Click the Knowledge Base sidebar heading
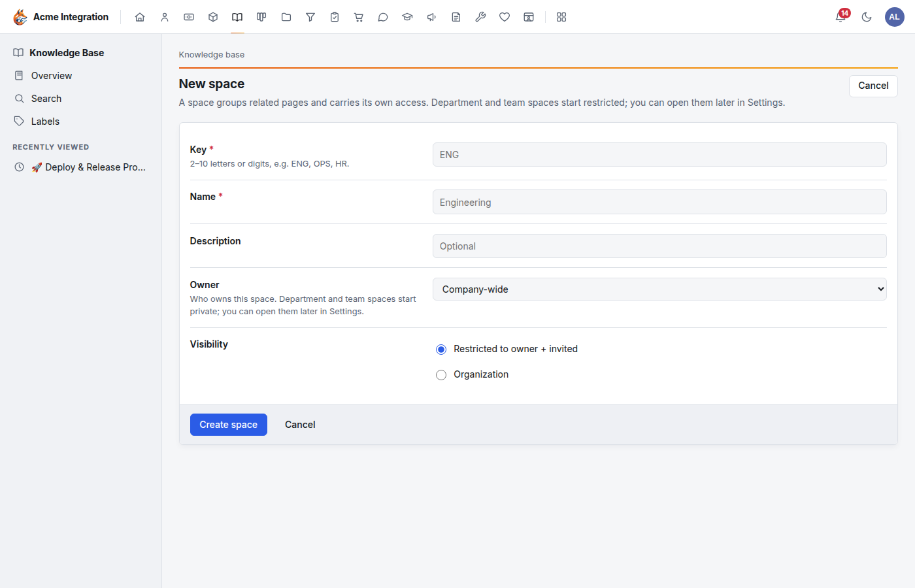915x588 pixels. [x=67, y=53]
